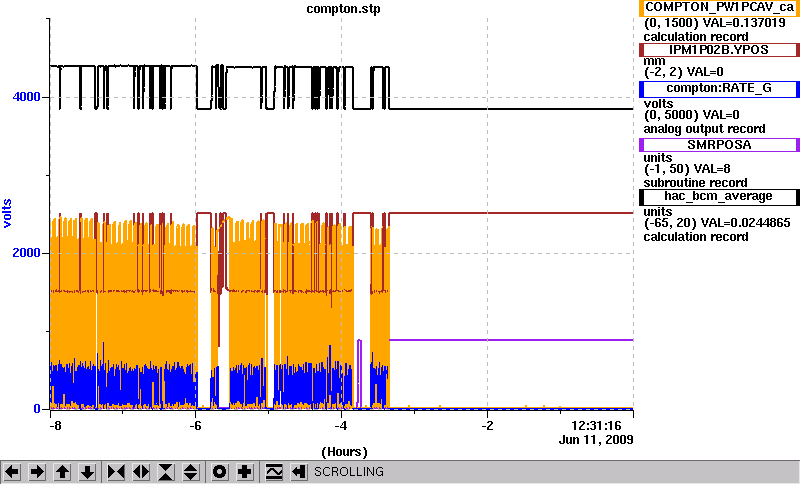Viewport: 800px width, 484px height.
Task: Click the -8 hours x-axis tick label
Action: coord(54,425)
